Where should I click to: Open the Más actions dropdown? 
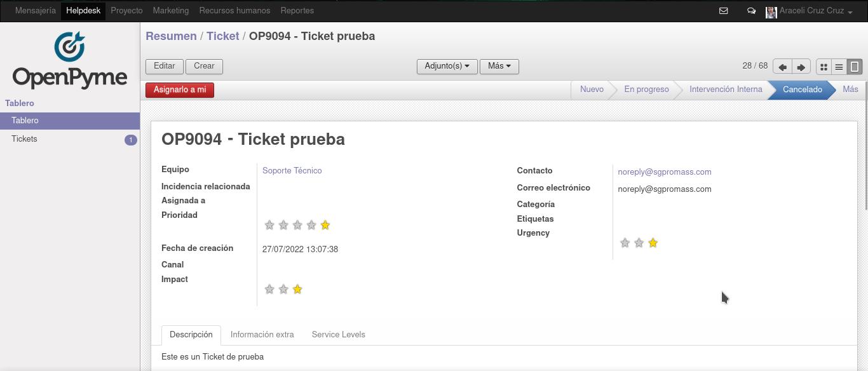click(x=499, y=66)
